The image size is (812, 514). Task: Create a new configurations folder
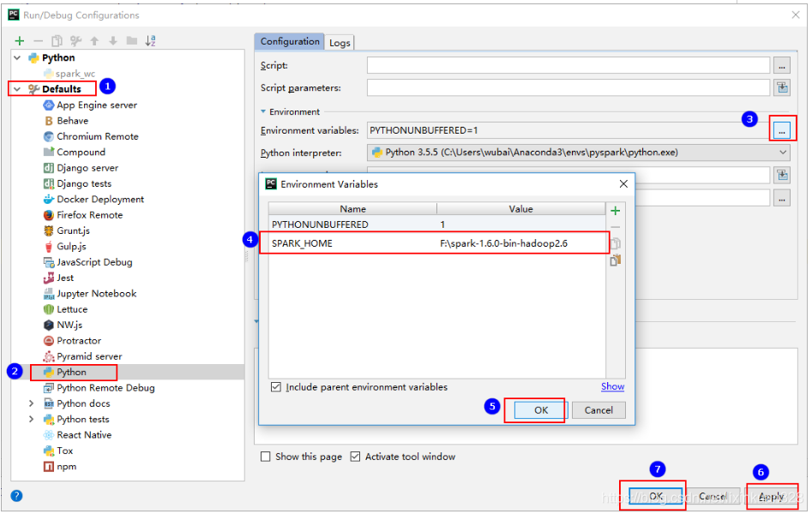click(x=131, y=40)
